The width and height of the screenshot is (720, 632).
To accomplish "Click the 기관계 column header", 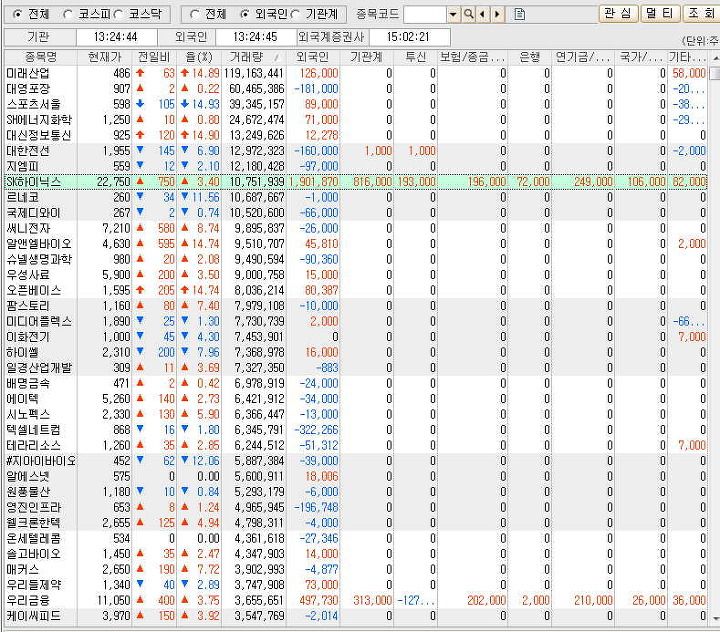I will (366, 57).
